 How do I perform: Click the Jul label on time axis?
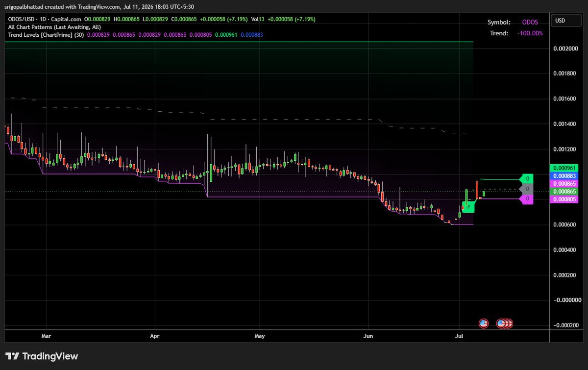click(460, 337)
